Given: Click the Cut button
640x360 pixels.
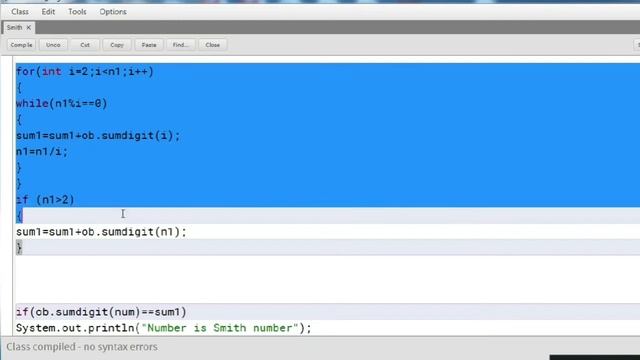Looking at the screenshot, I should pyautogui.click(x=85, y=45).
